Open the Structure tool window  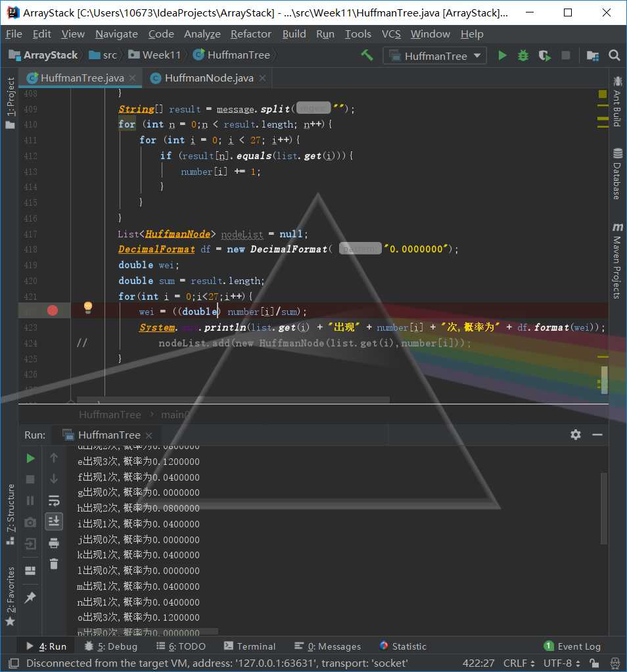coord(11,514)
